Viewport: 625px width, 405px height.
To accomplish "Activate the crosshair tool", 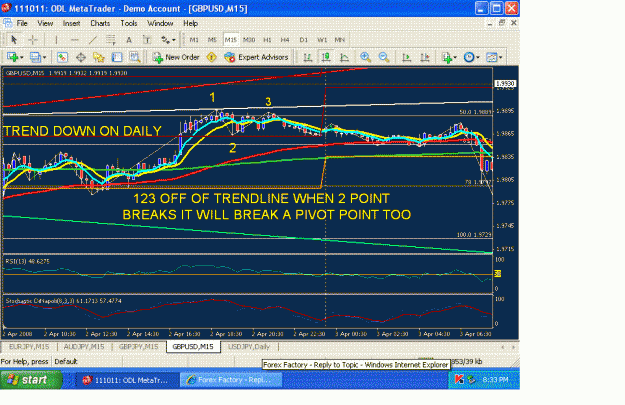I will (33, 40).
